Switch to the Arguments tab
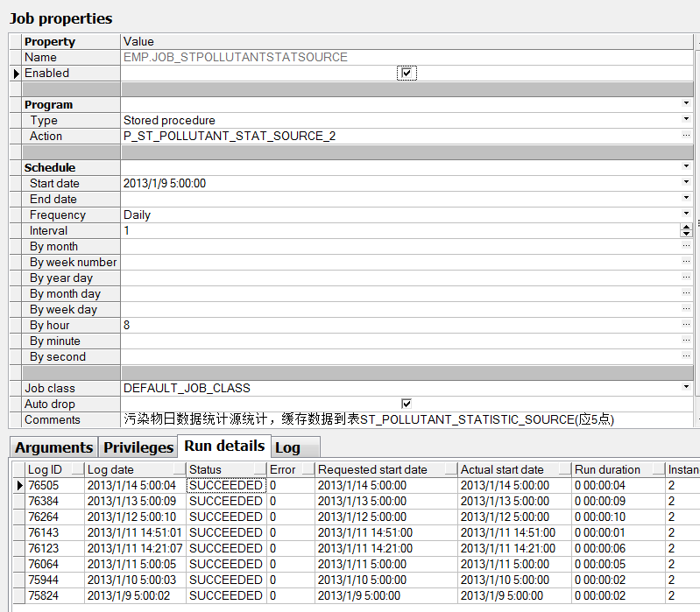 click(x=53, y=447)
